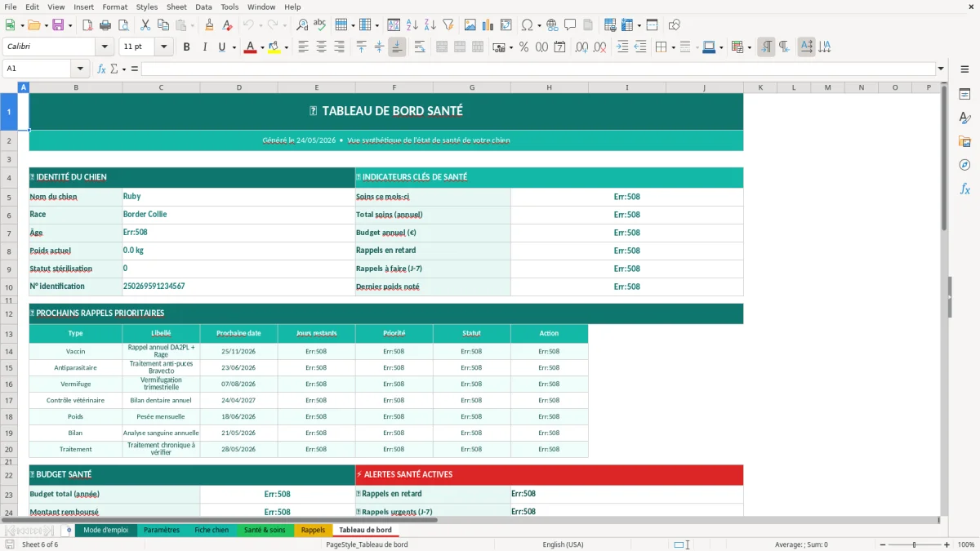Insert image via the toolbar icon

[x=470, y=25]
